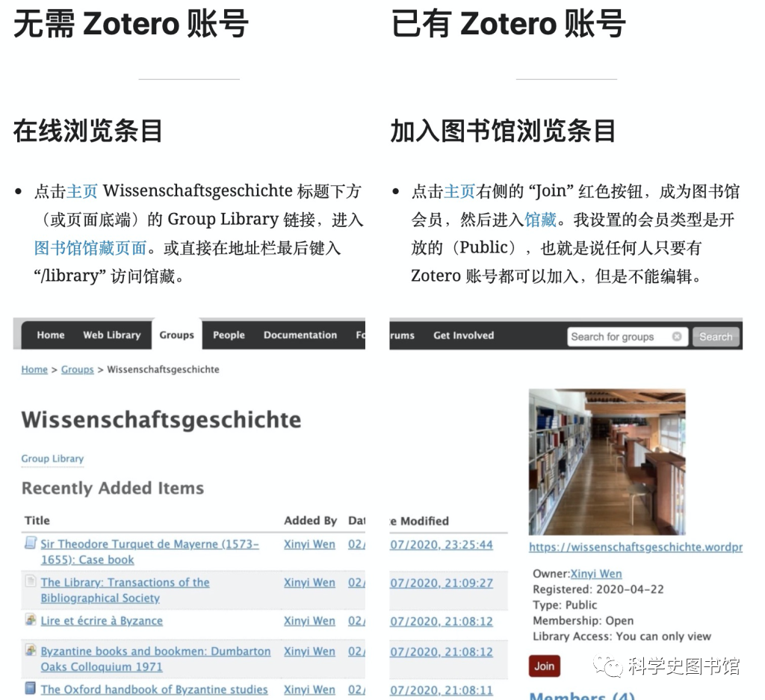Go to Documentation tab
The width and height of the screenshot is (765, 700).
pyautogui.click(x=300, y=335)
